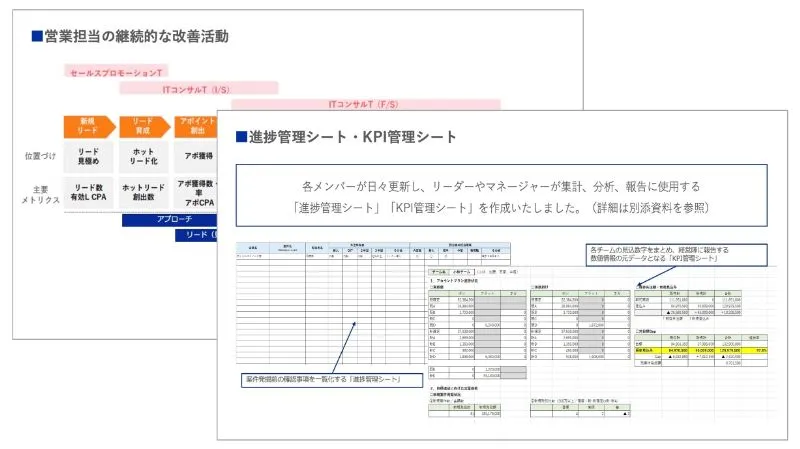Click the 詳細は別添資料を参照 note
Screen dimensions: 800x449
tap(652, 208)
